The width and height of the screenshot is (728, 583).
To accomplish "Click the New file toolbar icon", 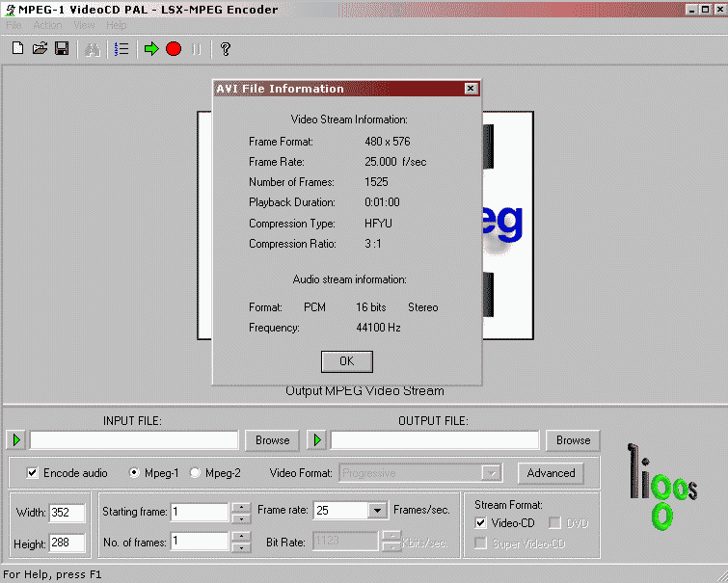I will click(x=17, y=48).
